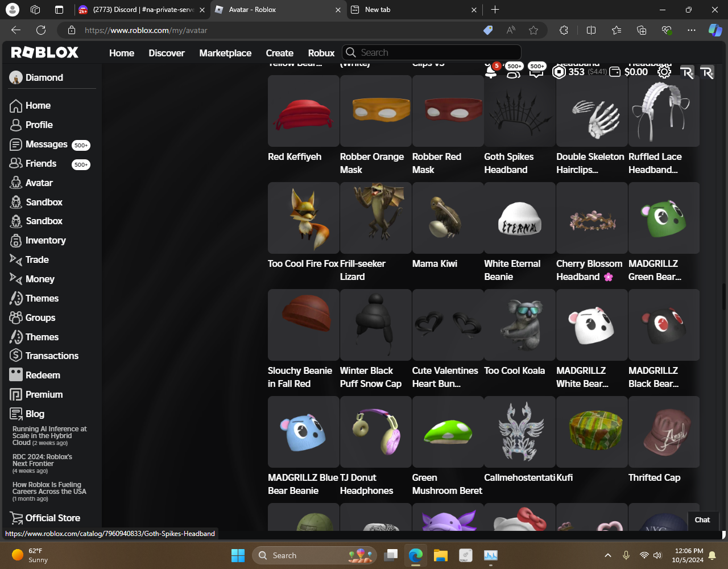
Task: Open the notifications bell with 5 badge
Action: point(491,72)
